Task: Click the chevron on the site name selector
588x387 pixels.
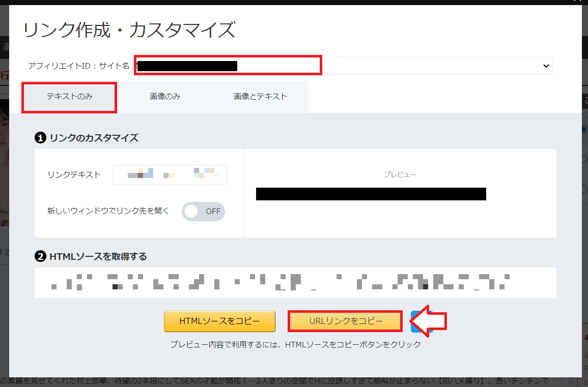Action: coord(545,66)
